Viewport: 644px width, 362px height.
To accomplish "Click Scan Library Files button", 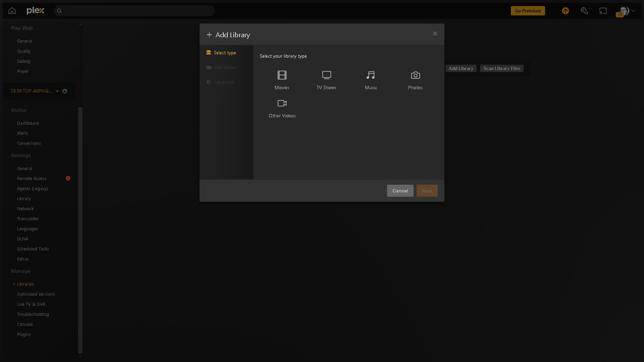I will (x=502, y=68).
